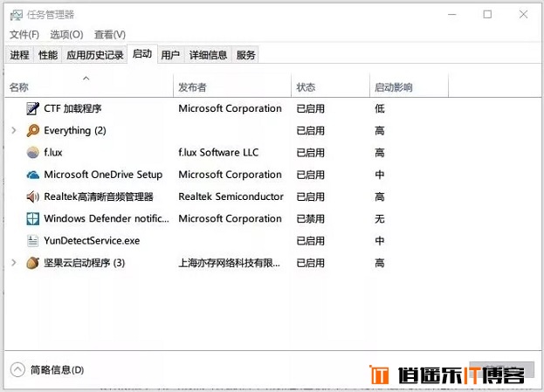Click the 中 impact of YunDetectService.exe
The height and width of the screenshot is (392, 544).
coord(380,241)
